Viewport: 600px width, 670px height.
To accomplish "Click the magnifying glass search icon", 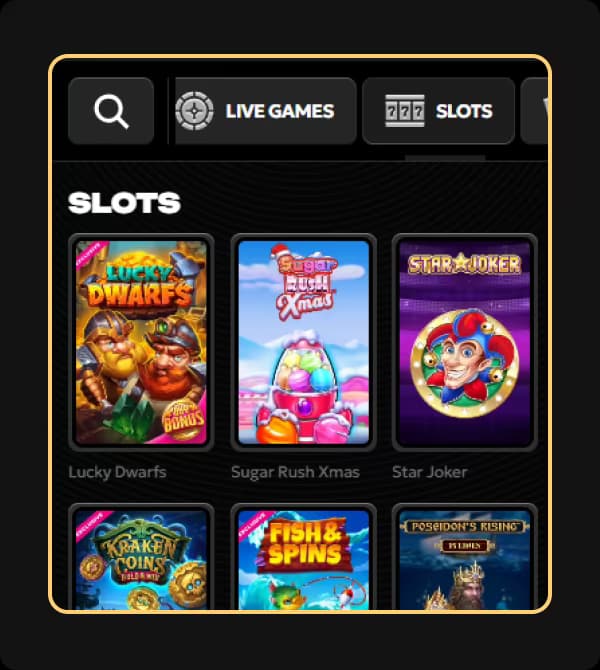I will point(111,111).
